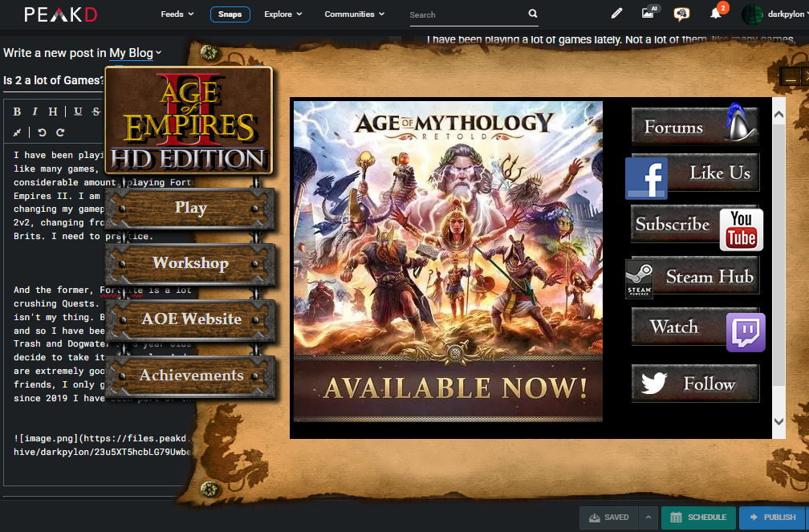Viewport: 809px width, 532px height.
Task: Click the Facebook Like Us button
Action: (x=693, y=176)
